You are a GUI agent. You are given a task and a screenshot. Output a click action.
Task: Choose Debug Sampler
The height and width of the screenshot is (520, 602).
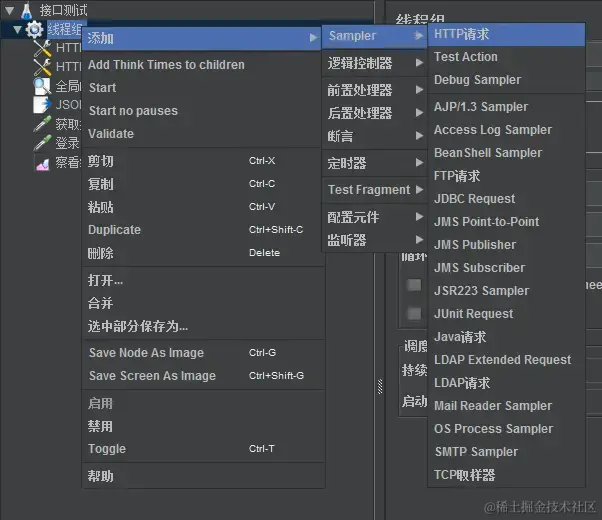pos(506,80)
